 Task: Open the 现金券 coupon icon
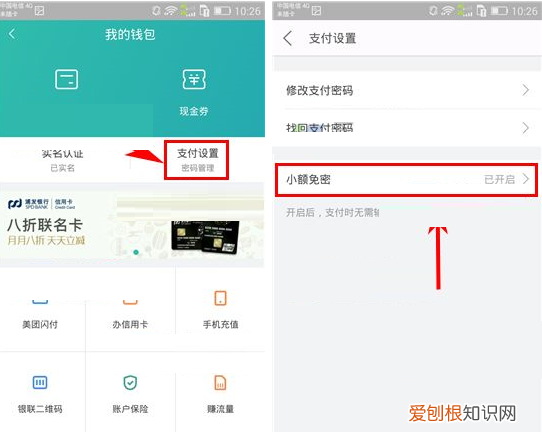coord(194,79)
